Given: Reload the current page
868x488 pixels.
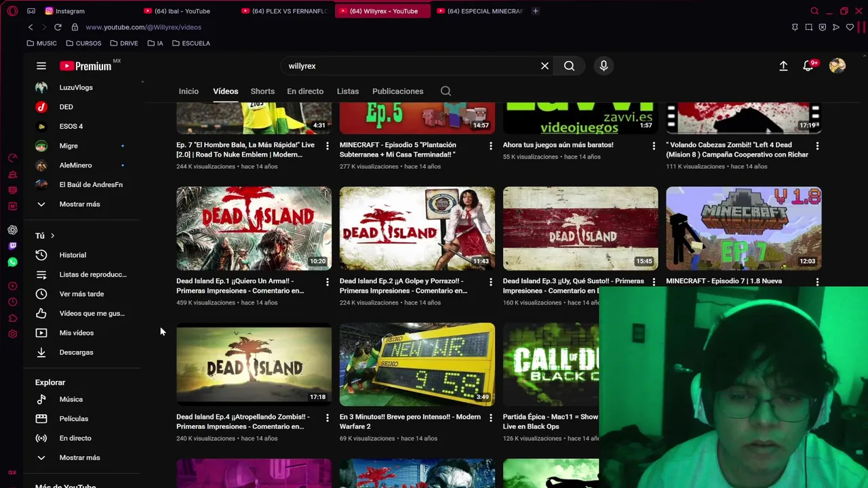Looking at the screenshot, I should coord(58,27).
